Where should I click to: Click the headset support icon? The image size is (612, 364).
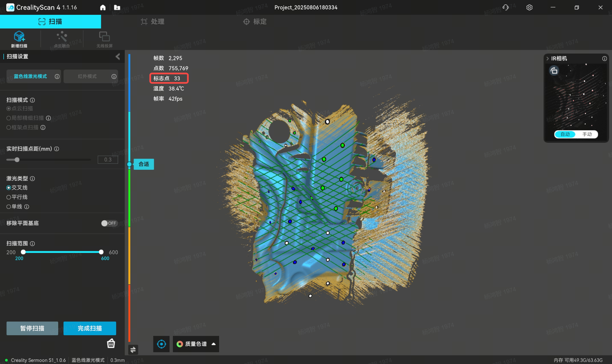click(506, 8)
